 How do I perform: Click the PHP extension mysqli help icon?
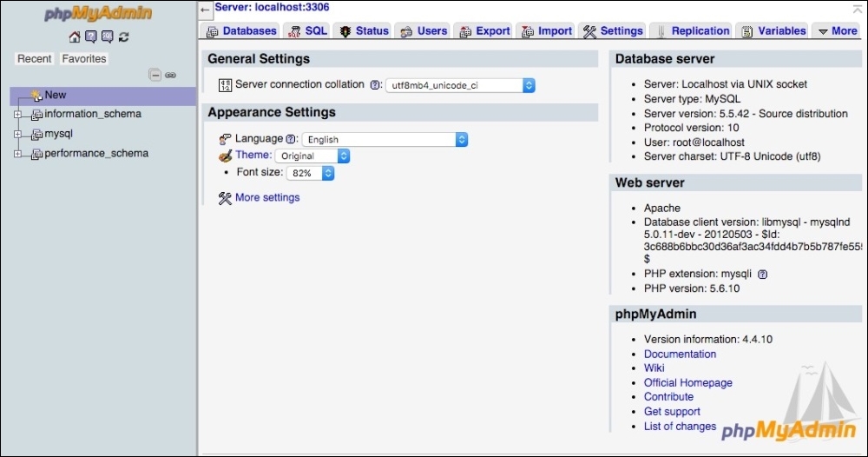[762, 275]
